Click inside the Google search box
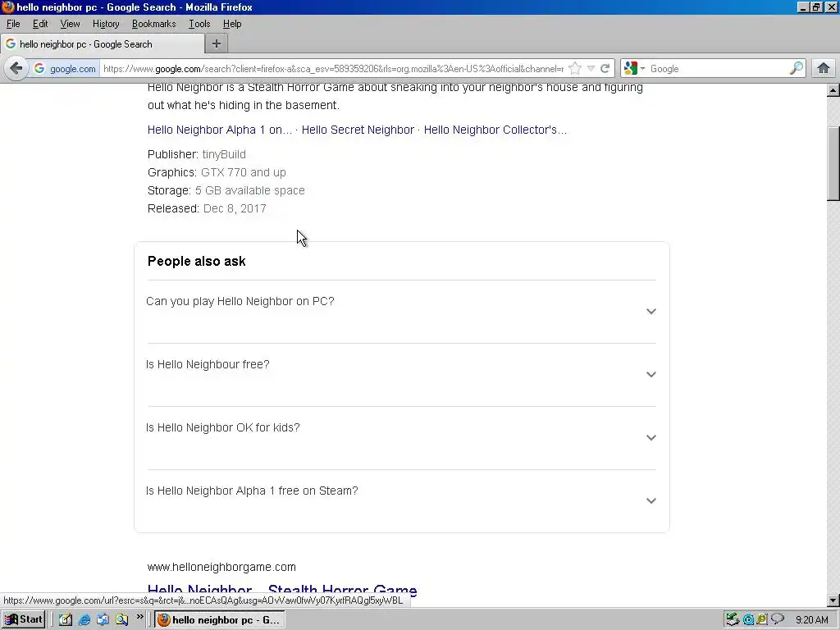The width and height of the screenshot is (840, 630). 718,69
